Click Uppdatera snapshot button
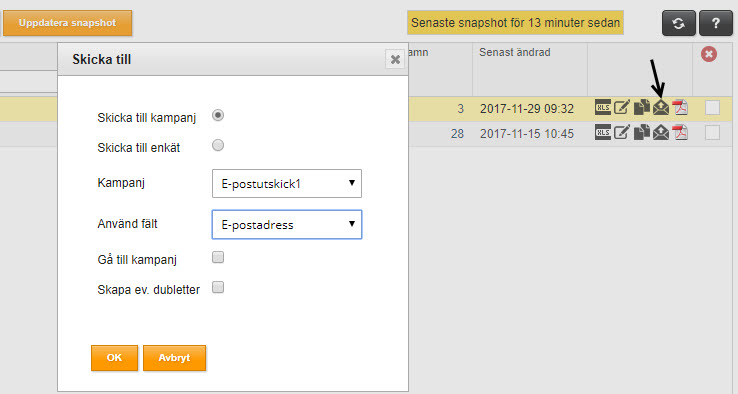The image size is (738, 394). [67, 23]
